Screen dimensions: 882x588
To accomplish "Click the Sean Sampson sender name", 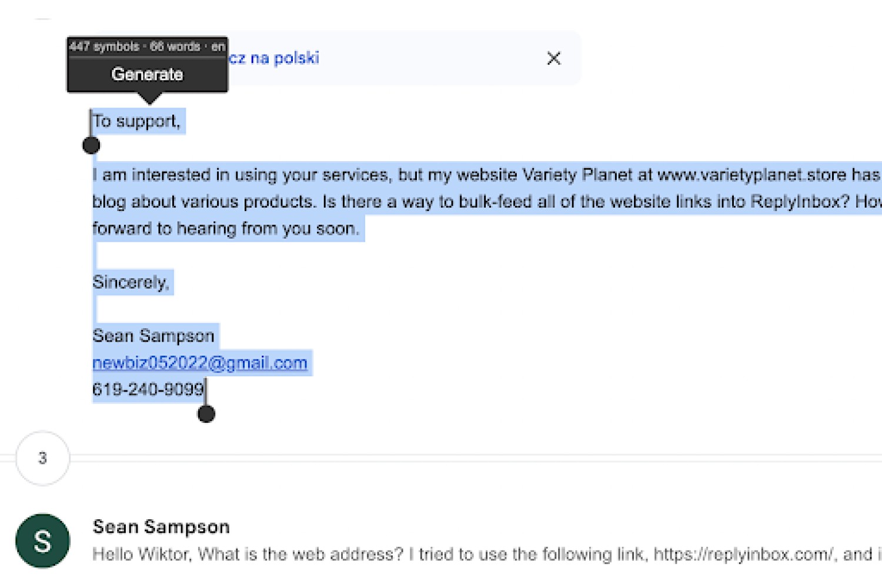I will coord(161,527).
